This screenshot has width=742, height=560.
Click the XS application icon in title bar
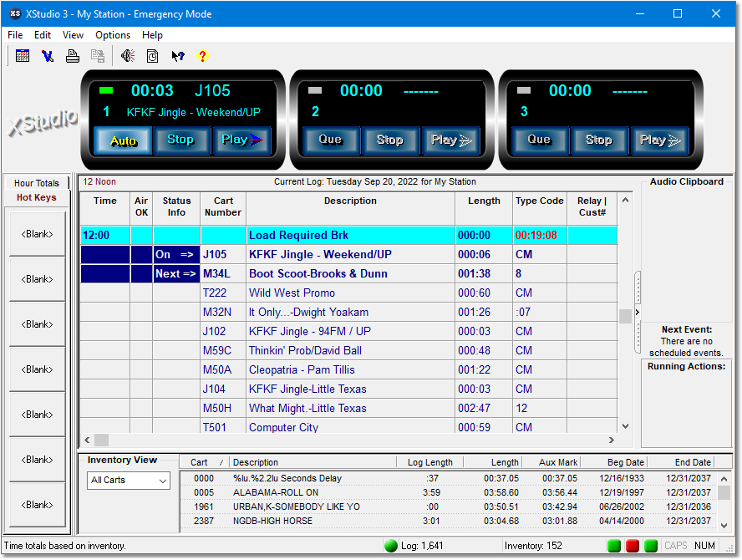click(x=15, y=13)
